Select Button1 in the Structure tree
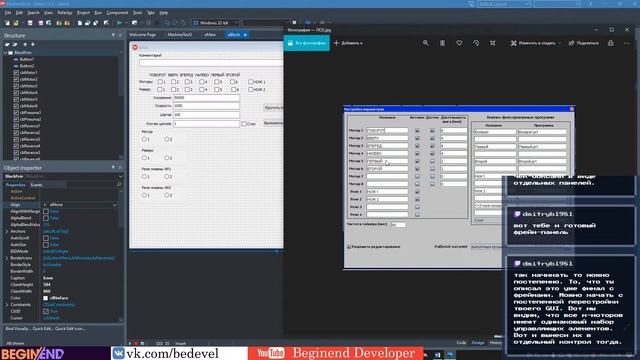The height and width of the screenshot is (360, 640). [27, 60]
